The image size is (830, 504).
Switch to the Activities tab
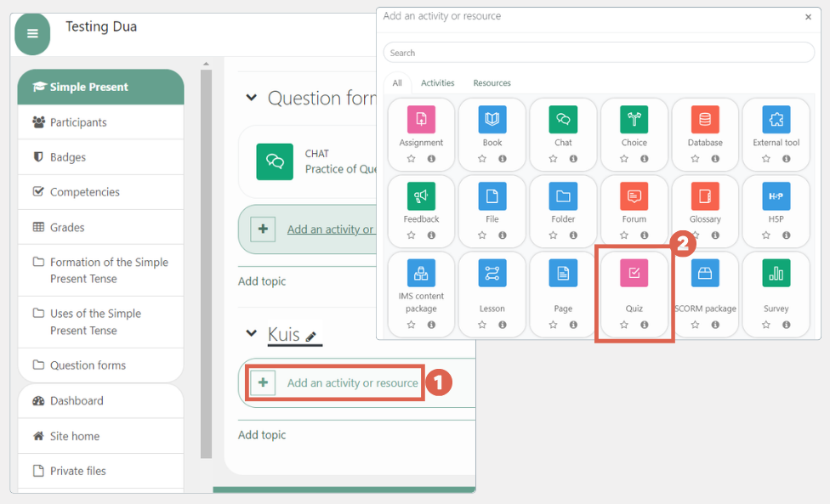pyautogui.click(x=438, y=83)
